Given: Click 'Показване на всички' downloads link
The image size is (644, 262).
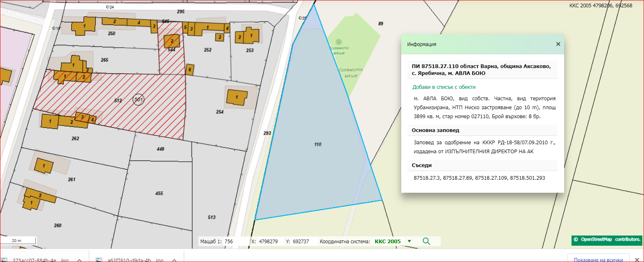Looking at the screenshot, I should [x=598, y=260].
